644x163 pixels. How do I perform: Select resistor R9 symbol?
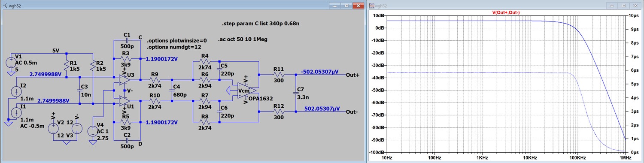point(155,80)
